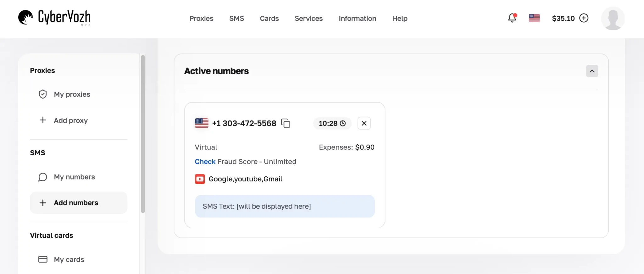
Task: Open the Information top menu
Action: point(357,19)
